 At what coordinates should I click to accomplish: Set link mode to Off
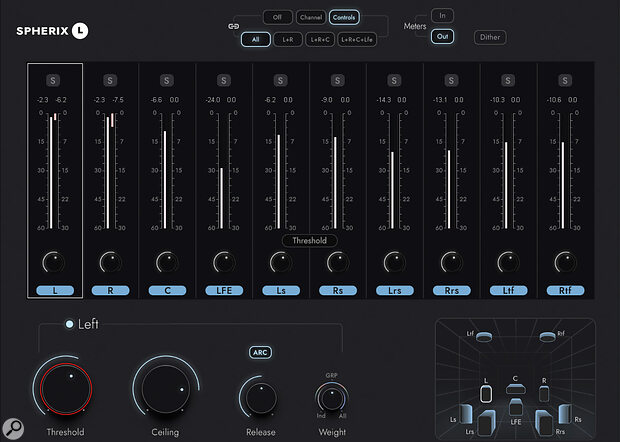coord(277,17)
